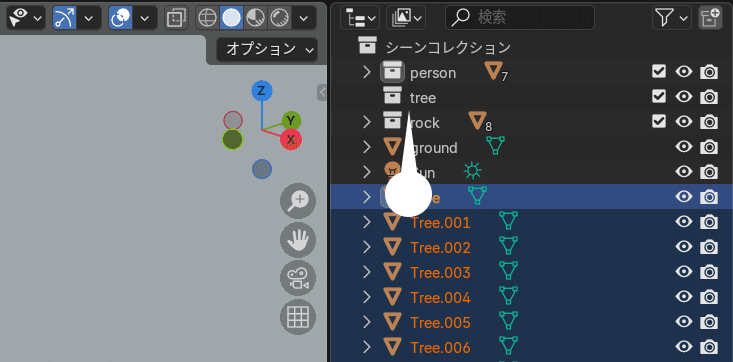Open the shading options dropdown arrow
The image size is (733, 362).
tap(304, 18)
